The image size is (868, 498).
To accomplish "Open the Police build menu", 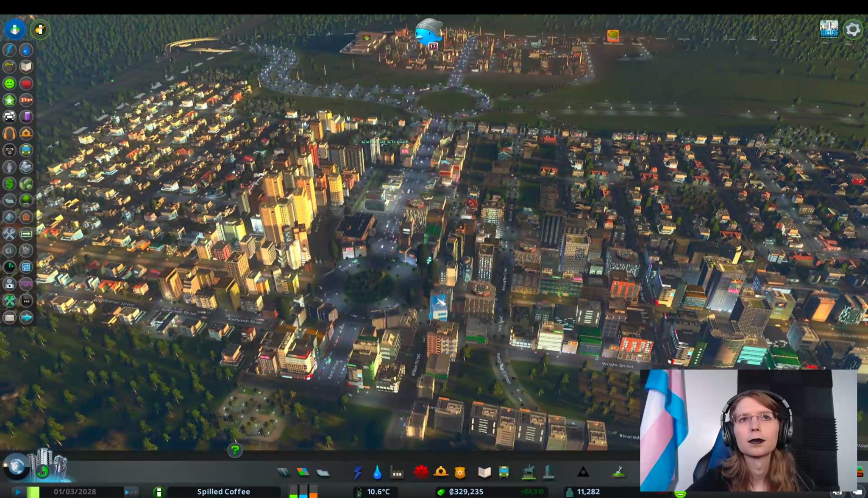I will click(461, 472).
